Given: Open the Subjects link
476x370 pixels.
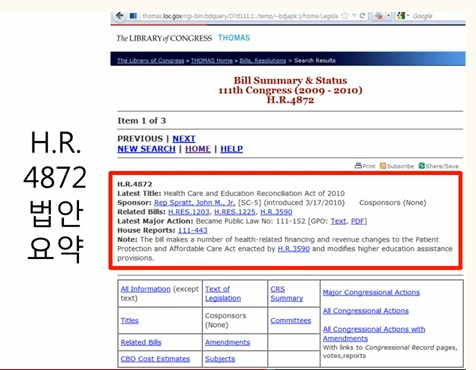Looking at the screenshot, I should (x=220, y=359).
